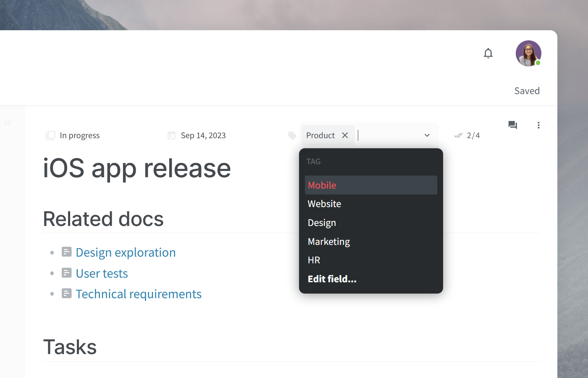Remove the Product tag
The image size is (588, 378).
345,135
